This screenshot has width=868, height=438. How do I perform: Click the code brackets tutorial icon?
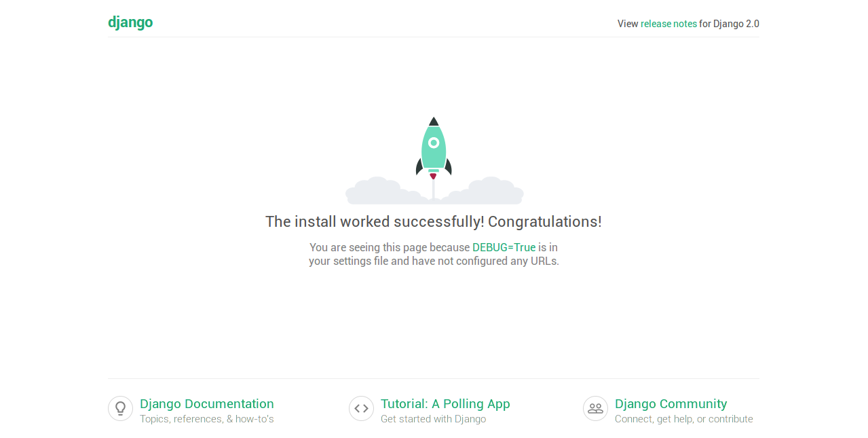(361, 409)
